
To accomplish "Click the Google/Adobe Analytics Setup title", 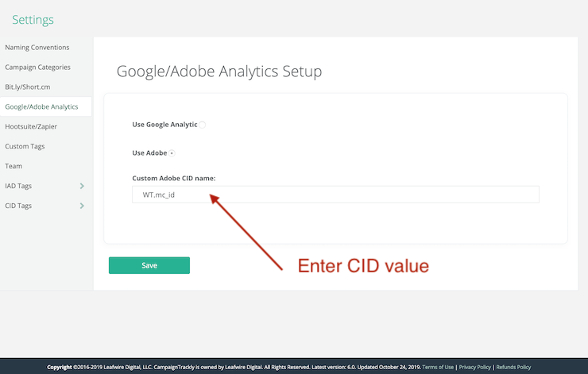I will point(219,71).
